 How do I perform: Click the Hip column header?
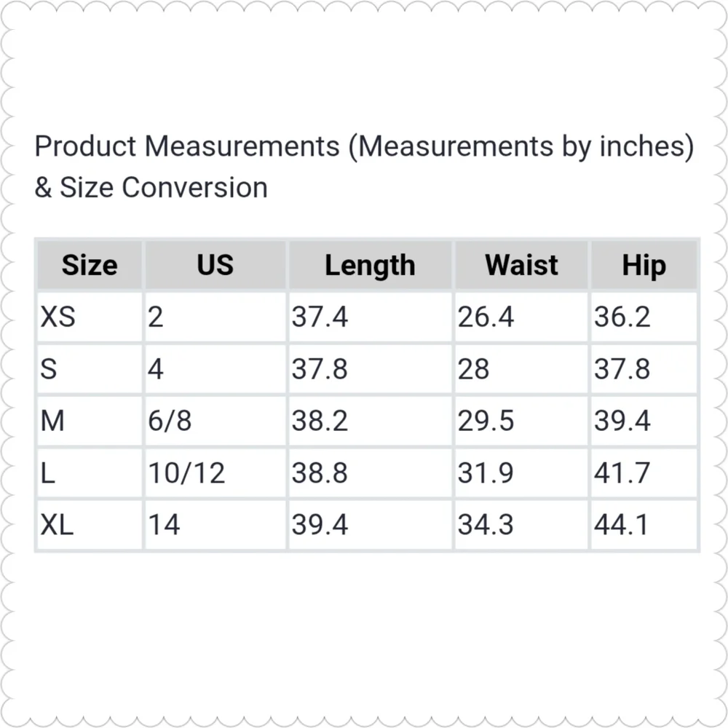[644, 265]
